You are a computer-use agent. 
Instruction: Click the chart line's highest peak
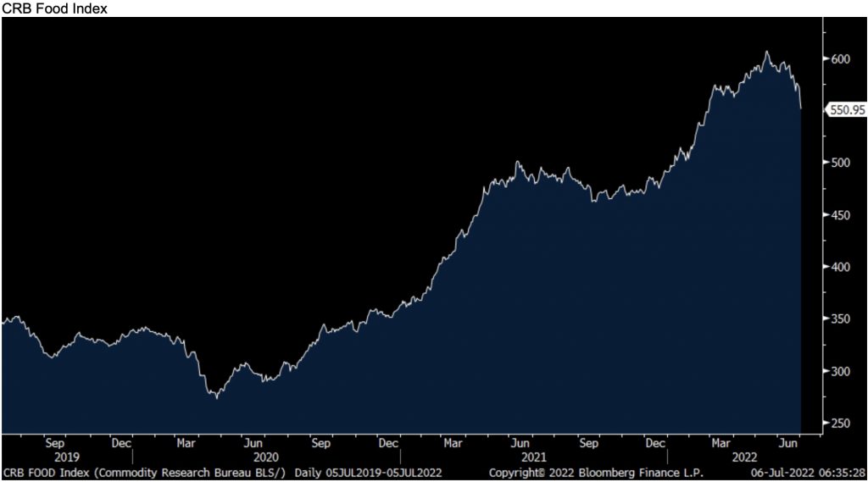(x=767, y=52)
